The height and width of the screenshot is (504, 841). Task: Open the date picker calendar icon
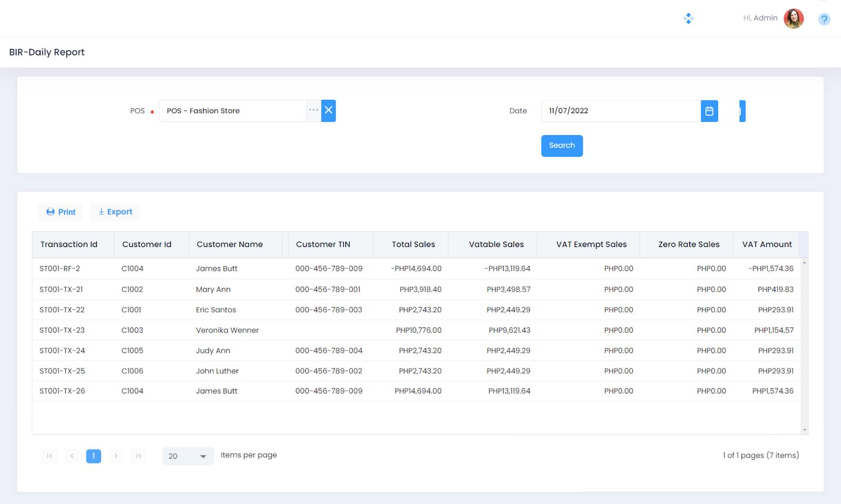(x=709, y=111)
